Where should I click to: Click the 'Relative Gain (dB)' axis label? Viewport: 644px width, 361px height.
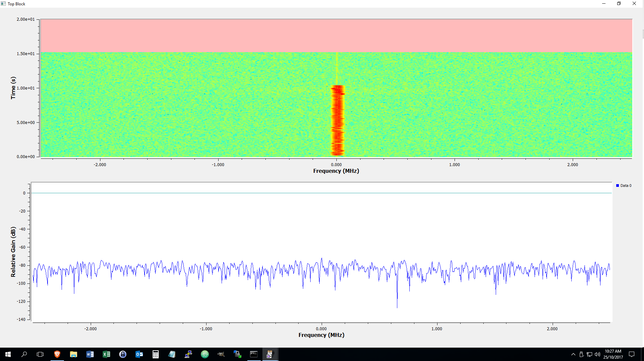13,252
